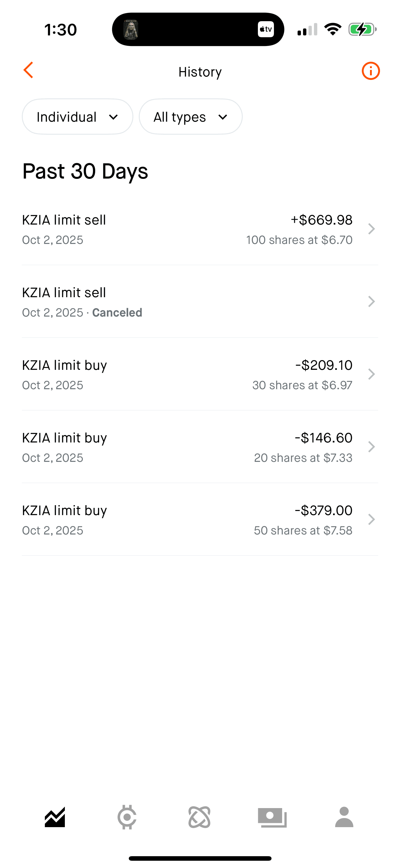Switch to the crypto tab icon
The image size is (400, 868).
click(x=127, y=817)
